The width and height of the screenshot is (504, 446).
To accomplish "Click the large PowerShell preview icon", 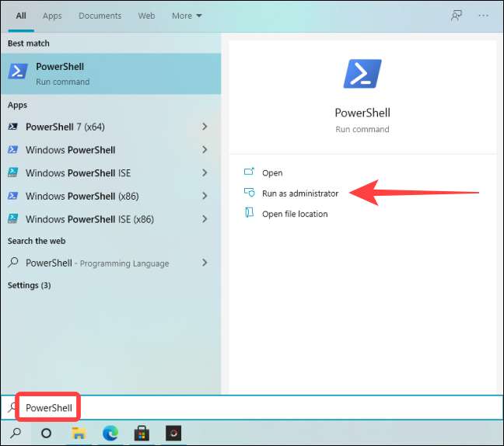I will 362,74.
